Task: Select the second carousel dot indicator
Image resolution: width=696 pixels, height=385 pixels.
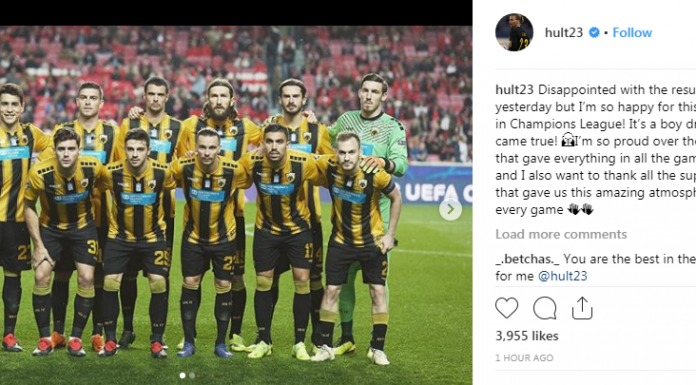Action: pyautogui.click(x=192, y=375)
